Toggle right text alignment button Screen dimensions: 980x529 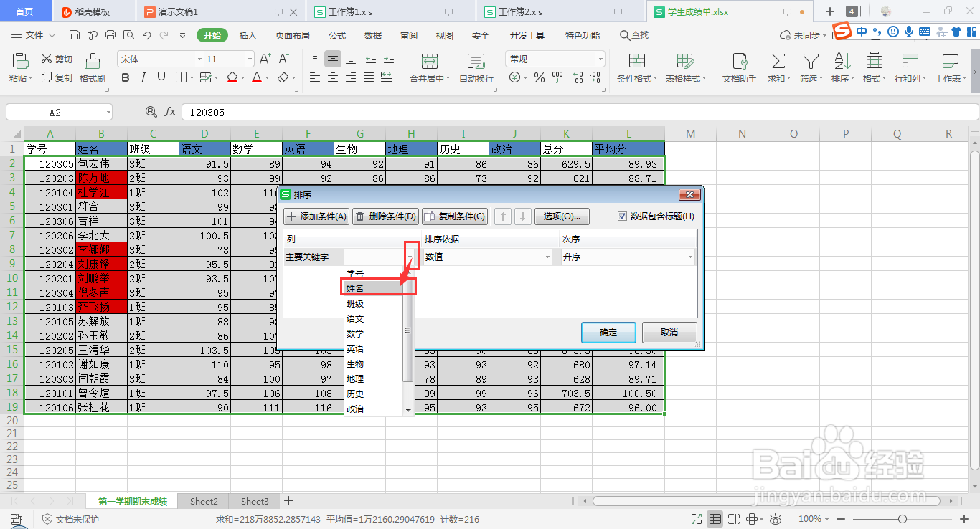[x=350, y=77]
